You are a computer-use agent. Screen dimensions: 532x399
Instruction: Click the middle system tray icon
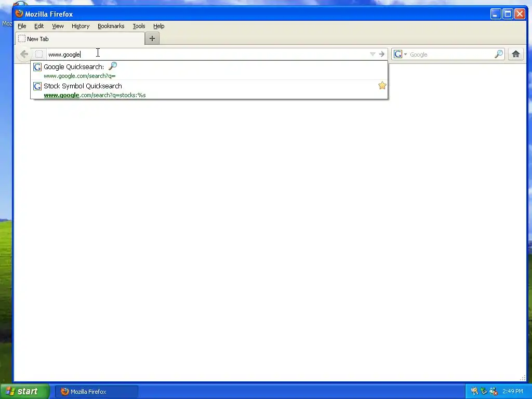pyautogui.click(x=484, y=392)
